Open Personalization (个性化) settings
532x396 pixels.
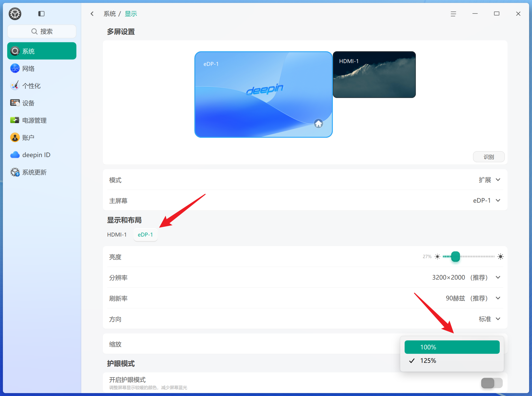click(42, 86)
